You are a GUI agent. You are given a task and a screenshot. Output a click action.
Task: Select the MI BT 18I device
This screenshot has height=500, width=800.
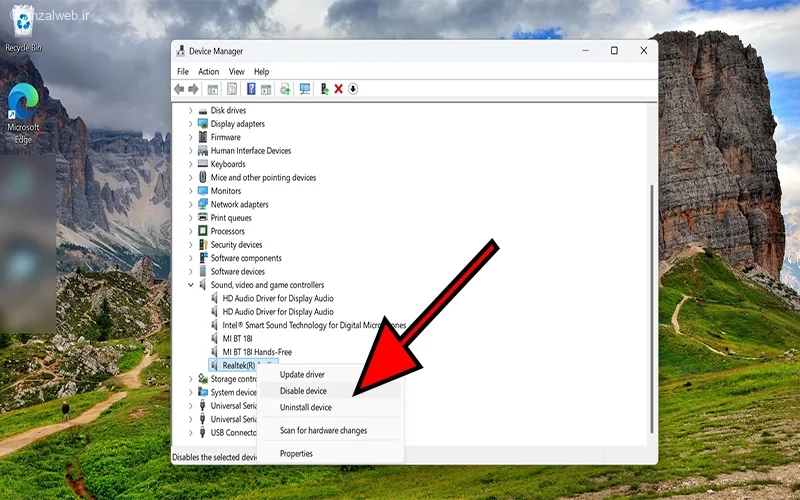237,339
